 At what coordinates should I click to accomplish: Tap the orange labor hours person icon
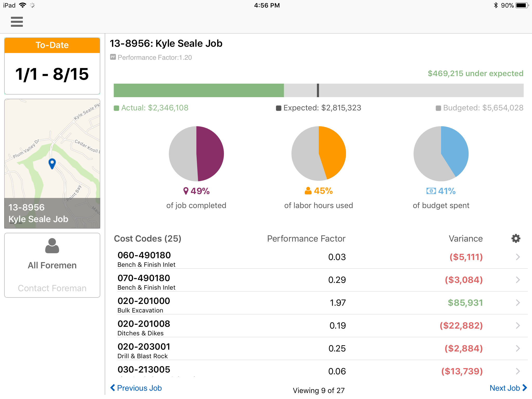click(308, 191)
